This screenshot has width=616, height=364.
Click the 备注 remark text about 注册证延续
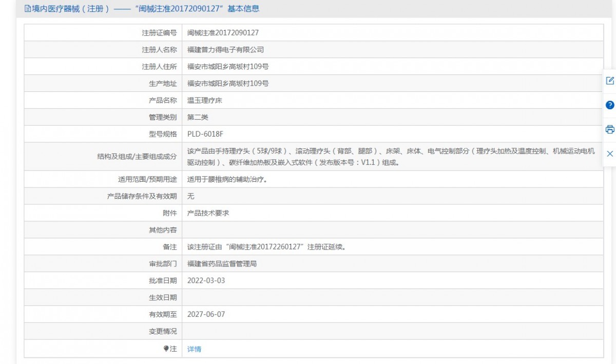click(266, 247)
